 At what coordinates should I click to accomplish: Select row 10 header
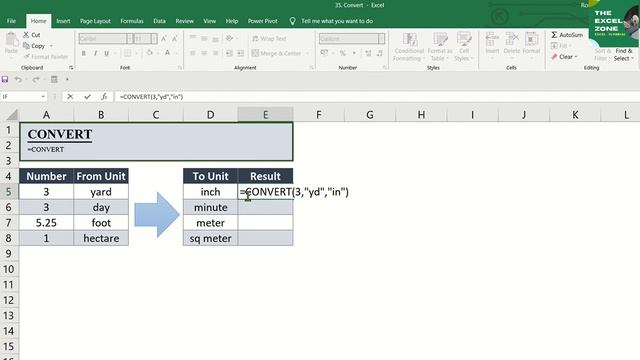click(9, 269)
